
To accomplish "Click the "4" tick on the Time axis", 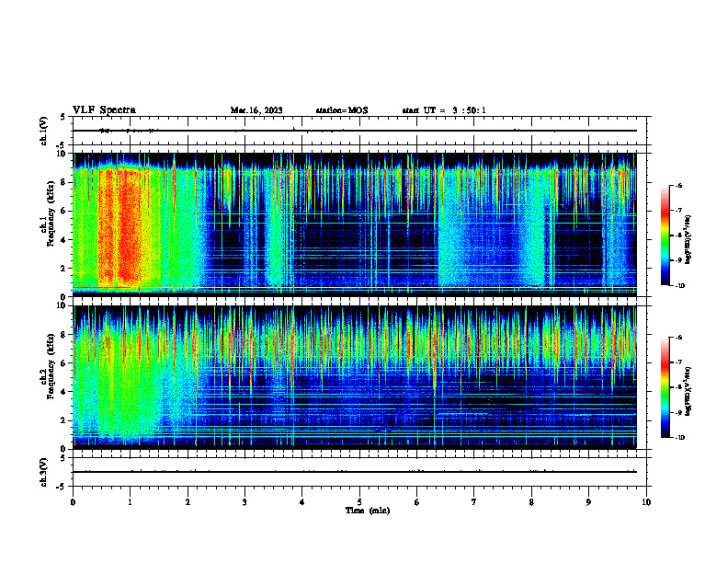I will (x=302, y=502).
